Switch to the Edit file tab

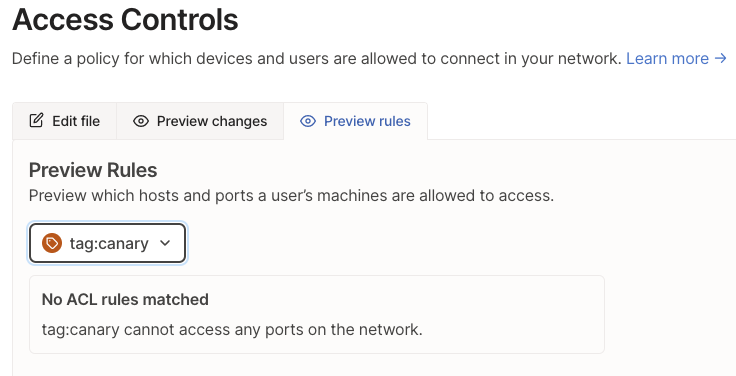[64, 121]
